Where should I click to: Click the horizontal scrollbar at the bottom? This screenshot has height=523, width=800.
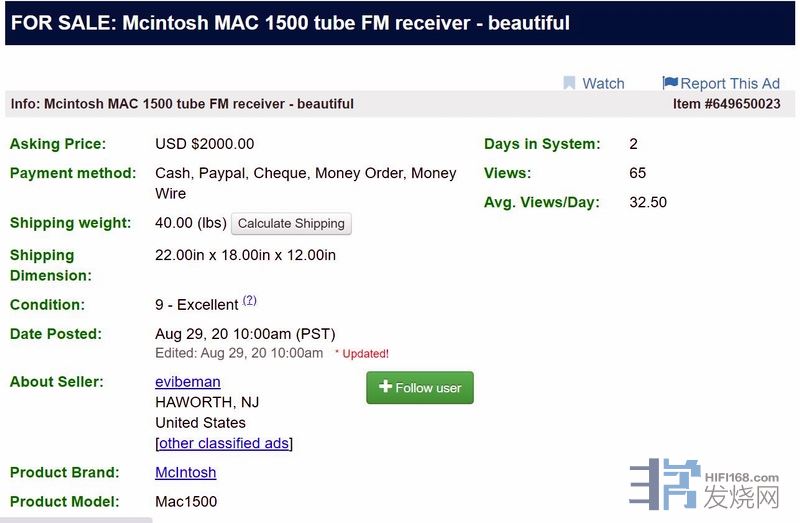coord(76,519)
